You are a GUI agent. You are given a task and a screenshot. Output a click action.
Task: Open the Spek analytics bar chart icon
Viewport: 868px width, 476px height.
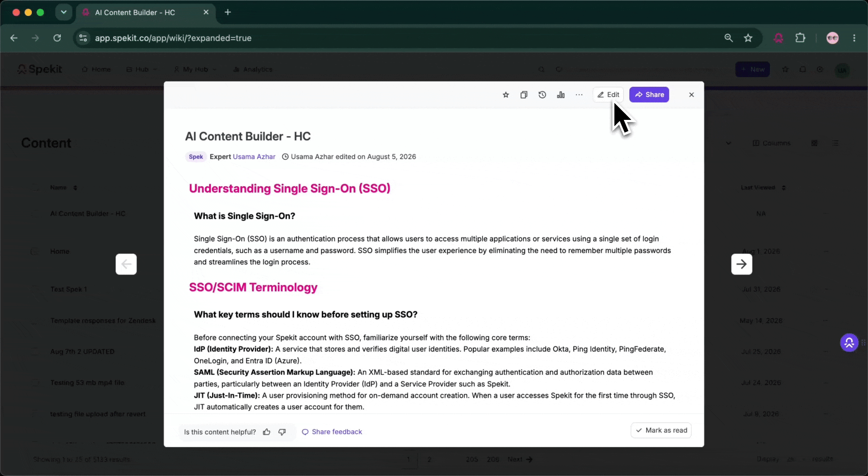point(561,95)
